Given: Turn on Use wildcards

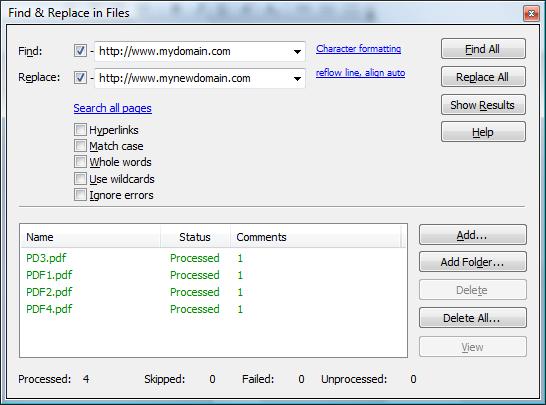Looking at the screenshot, I should 80,179.
